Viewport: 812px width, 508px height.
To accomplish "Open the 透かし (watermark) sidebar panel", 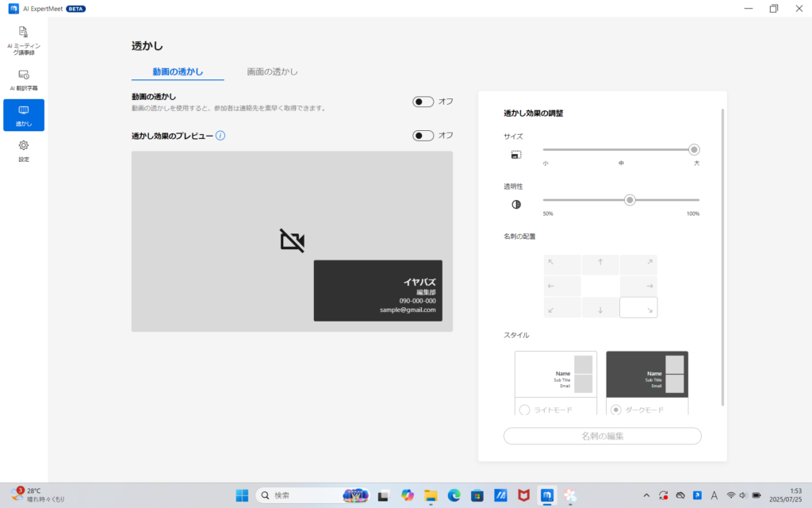I will pyautogui.click(x=23, y=114).
